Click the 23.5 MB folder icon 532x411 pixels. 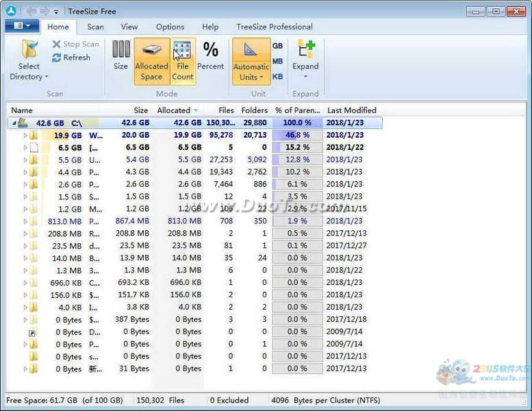tap(34, 246)
